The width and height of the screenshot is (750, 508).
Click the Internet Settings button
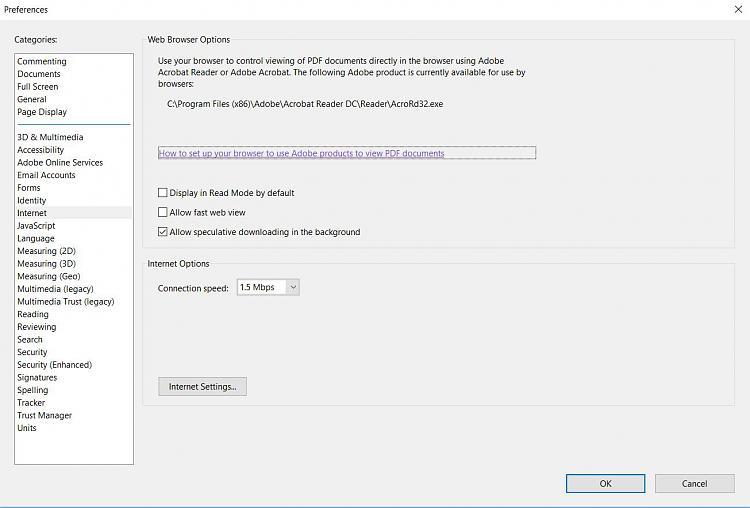tap(202, 387)
